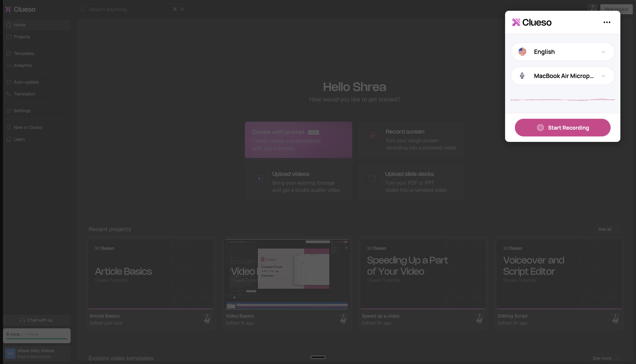Click the 'Explore video templates' heading
The height and width of the screenshot is (364, 636).
point(121,358)
